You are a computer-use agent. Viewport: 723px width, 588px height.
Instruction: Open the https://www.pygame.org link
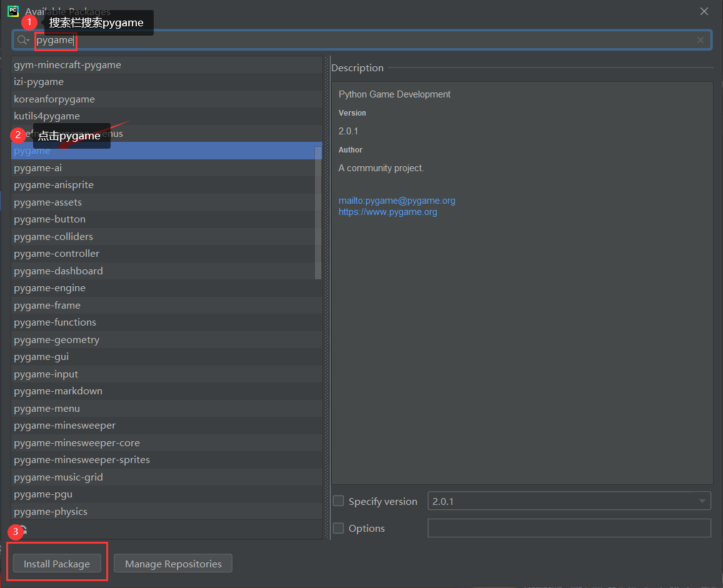click(388, 212)
